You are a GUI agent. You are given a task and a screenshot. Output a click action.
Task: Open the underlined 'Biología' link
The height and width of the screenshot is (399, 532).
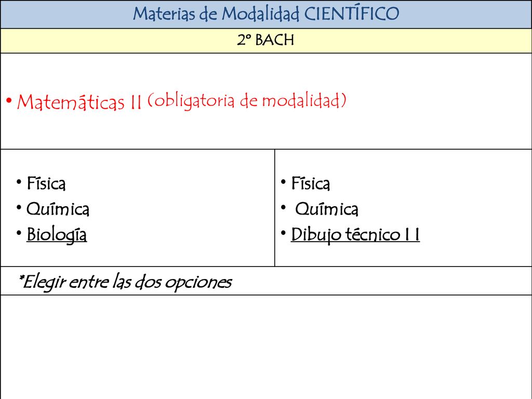pos(57,235)
